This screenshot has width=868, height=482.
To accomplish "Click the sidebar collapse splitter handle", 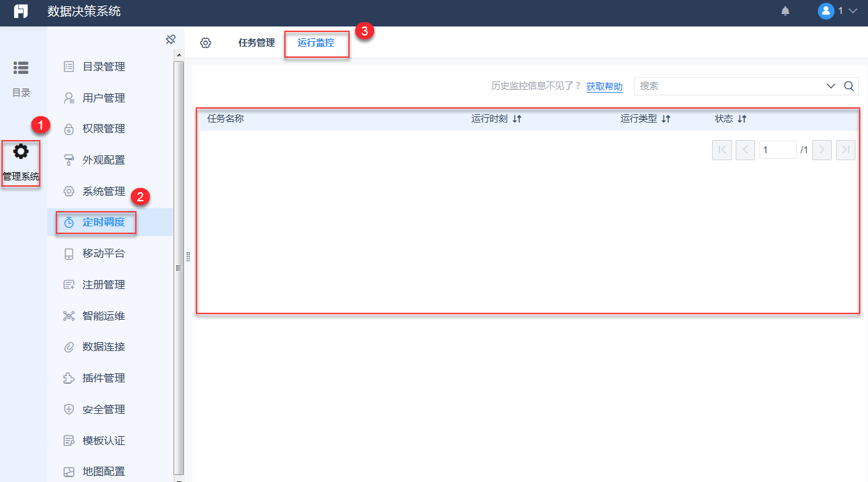I will (187, 256).
